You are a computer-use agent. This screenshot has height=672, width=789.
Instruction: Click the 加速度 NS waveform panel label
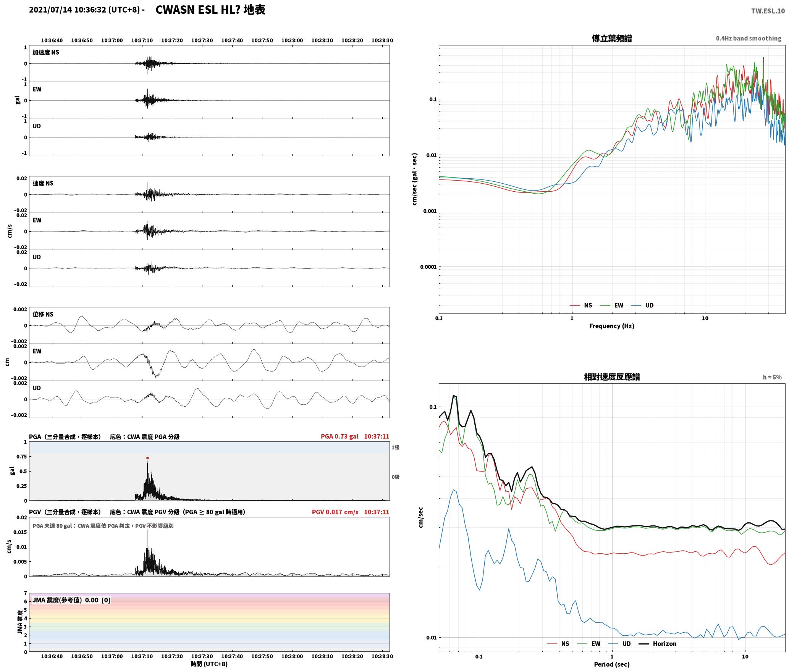[x=46, y=52]
